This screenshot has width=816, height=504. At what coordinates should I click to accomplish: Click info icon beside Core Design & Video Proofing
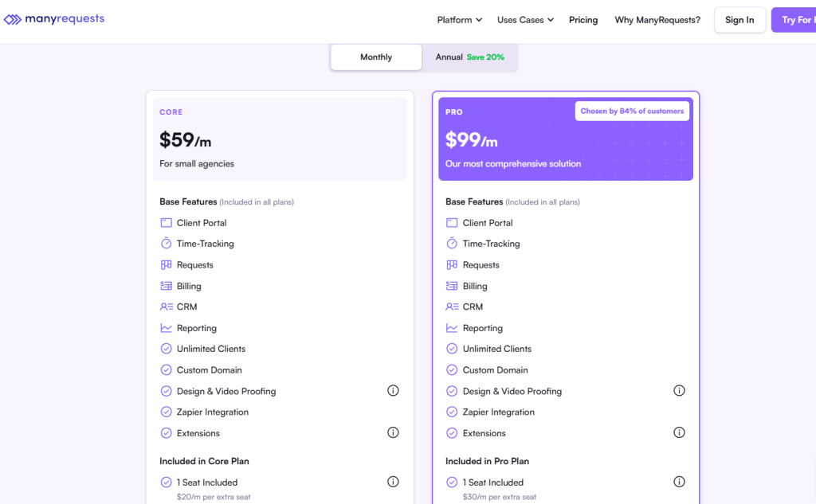click(393, 391)
